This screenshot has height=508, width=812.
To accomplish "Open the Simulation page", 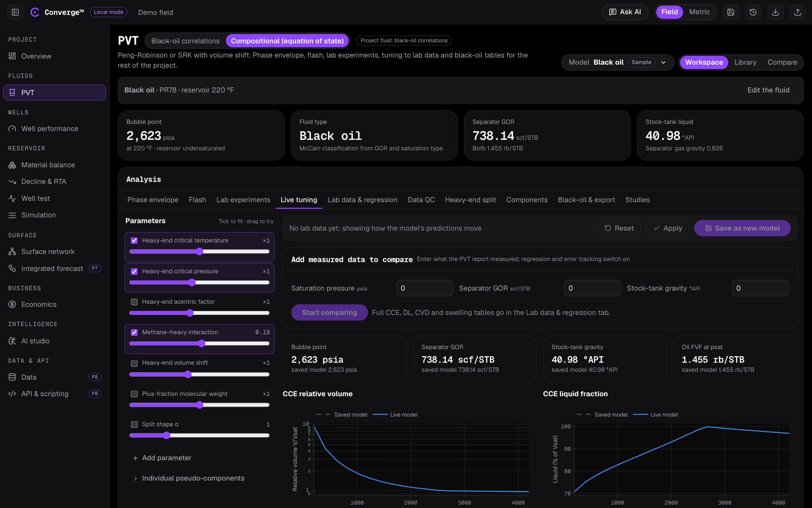I will pos(54,215).
